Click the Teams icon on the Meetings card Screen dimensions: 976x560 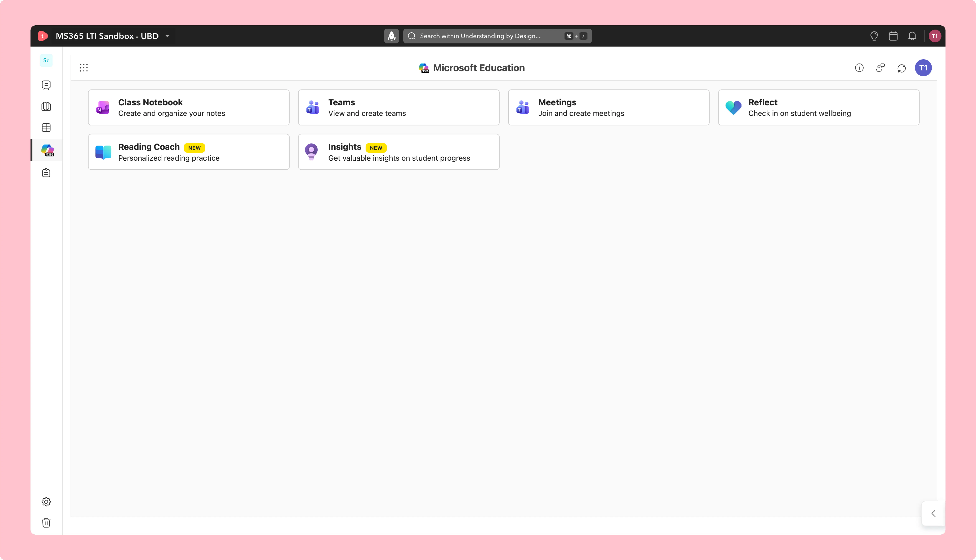[523, 107]
